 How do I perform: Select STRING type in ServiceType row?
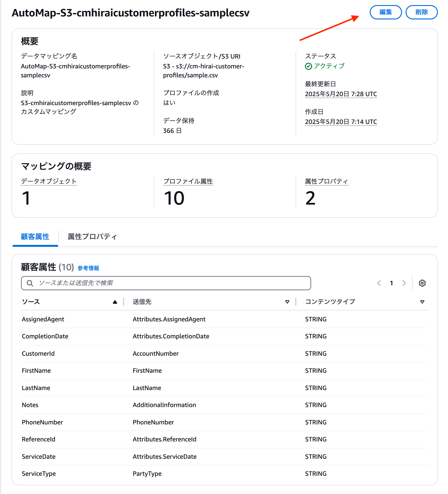[x=316, y=474]
